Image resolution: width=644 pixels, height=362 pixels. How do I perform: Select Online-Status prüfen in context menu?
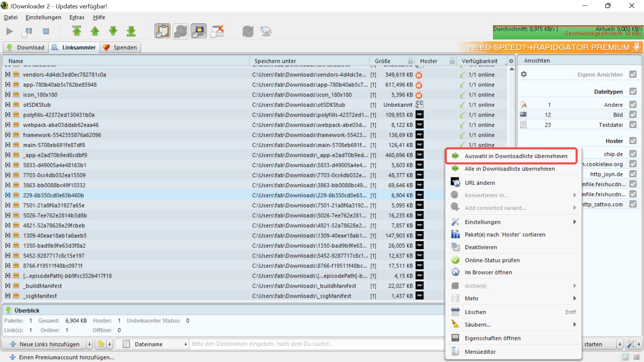[x=513, y=260]
